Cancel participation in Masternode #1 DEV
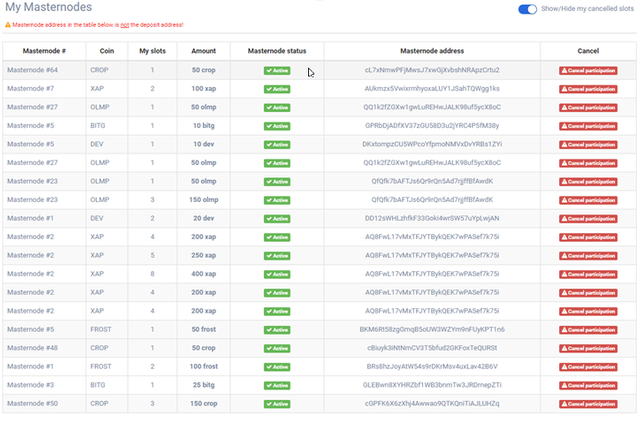Image resolution: width=640 pixels, height=421 pixels. tap(588, 218)
